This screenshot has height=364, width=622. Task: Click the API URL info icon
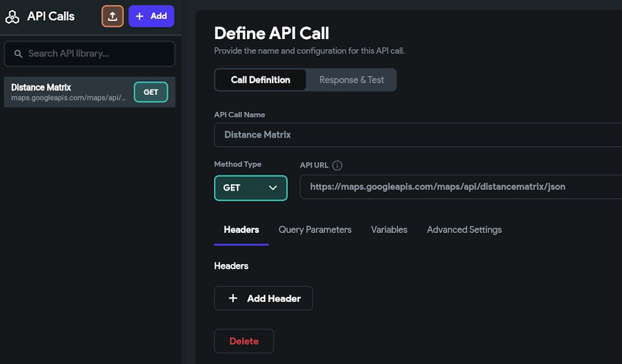pos(337,165)
